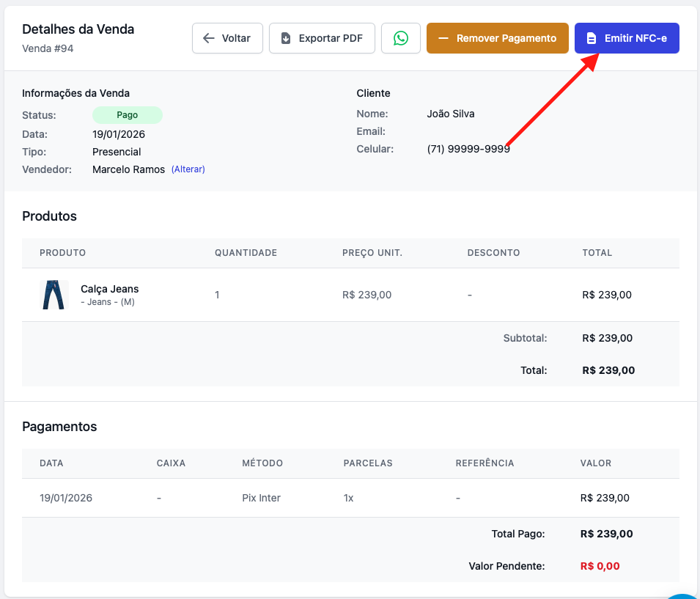Click the PARCELAS column header in Pagamentos
The height and width of the screenshot is (599, 700).
tap(368, 463)
